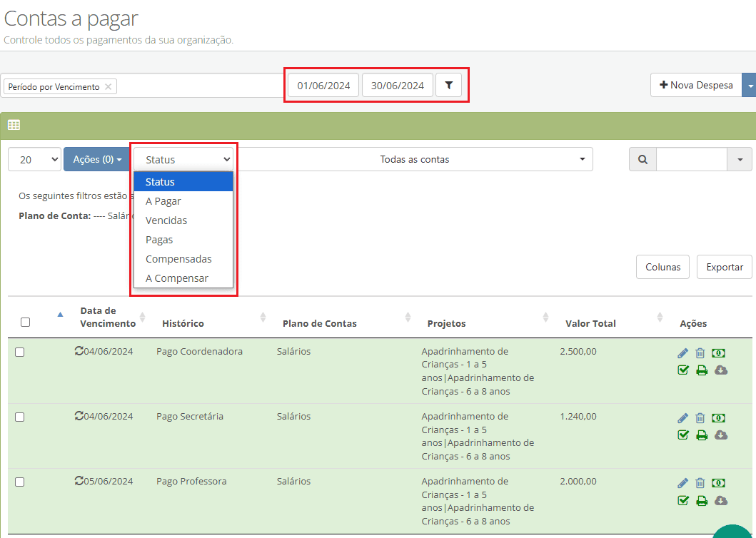Click the magnifying glass search icon
756x538 pixels.
point(642,159)
